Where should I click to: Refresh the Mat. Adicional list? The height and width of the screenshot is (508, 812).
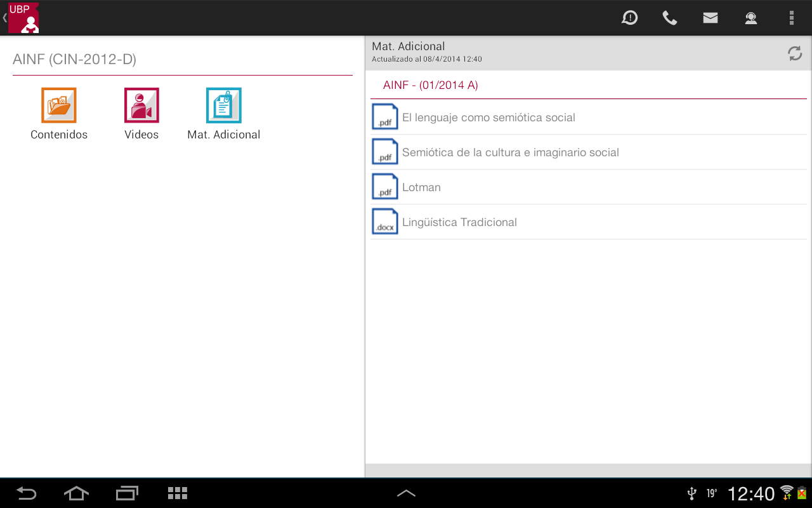795,53
